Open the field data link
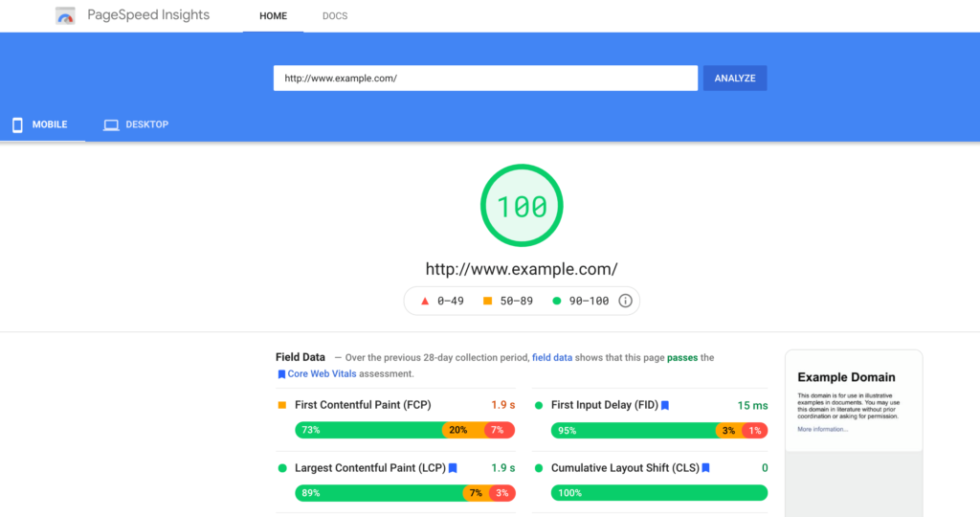Screen dimensions: 980x517 [x=552, y=357]
